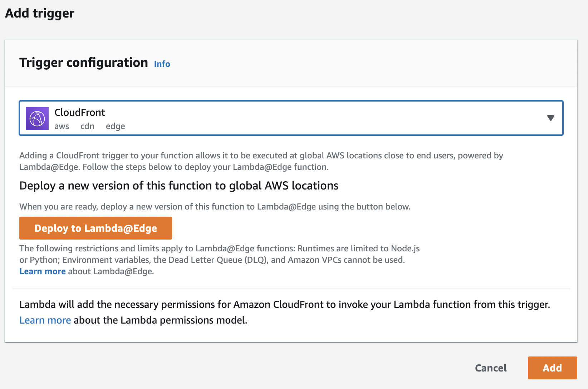Click the 'Adding a CloudFront trigger' description text
Image resolution: width=588 pixels, height=389 pixels.
[261, 161]
